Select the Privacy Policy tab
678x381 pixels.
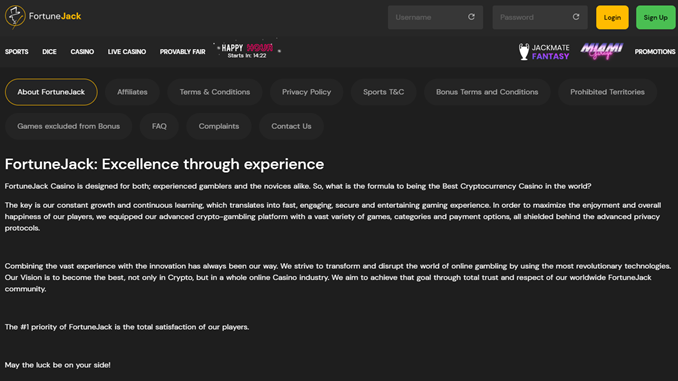pyautogui.click(x=307, y=92)
